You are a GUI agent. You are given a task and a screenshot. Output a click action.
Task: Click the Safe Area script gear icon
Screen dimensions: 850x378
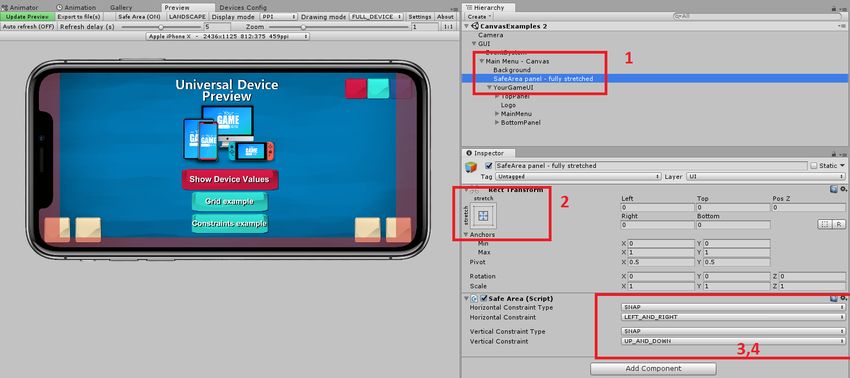pyautogui.click(x=843, y=298)
